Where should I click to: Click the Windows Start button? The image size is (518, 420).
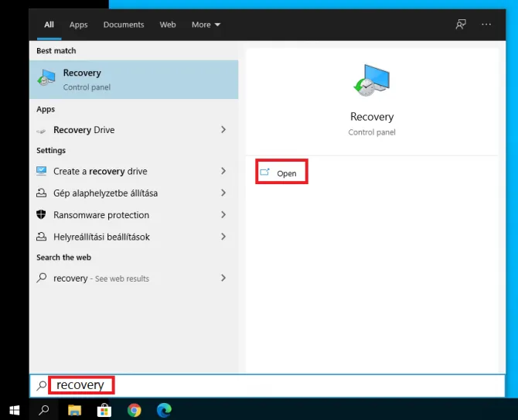pos(14,410)
